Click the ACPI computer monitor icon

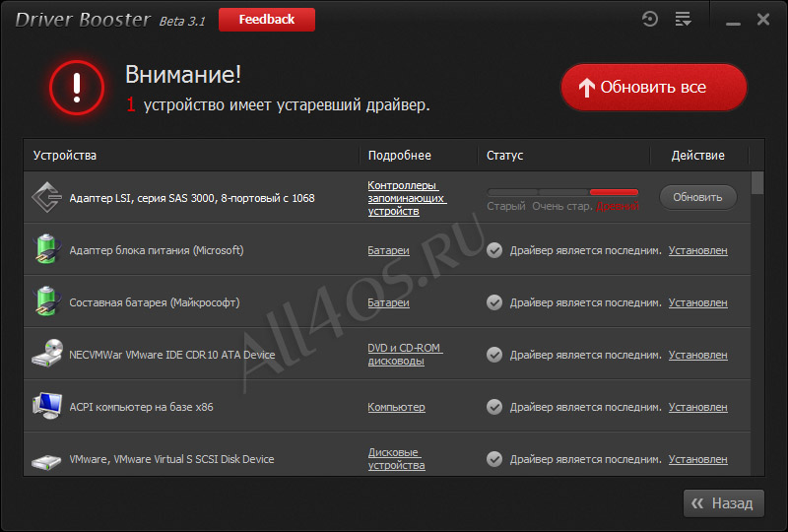click(47, 406)
